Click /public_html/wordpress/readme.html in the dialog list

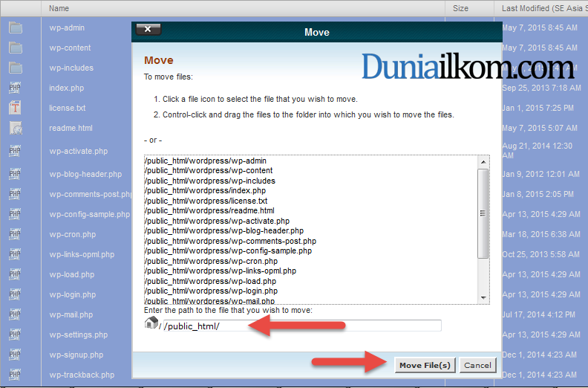pyautogui.click(x=209, y=210)
